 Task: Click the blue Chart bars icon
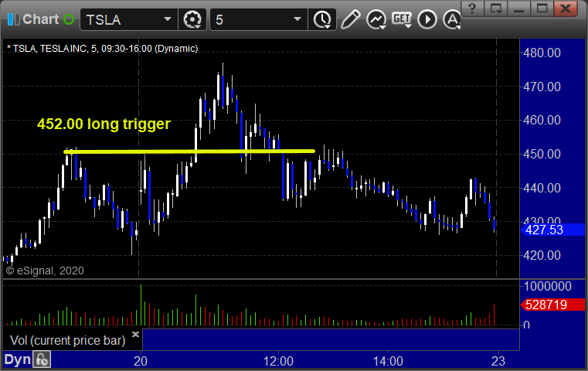[x=13, y=19]
